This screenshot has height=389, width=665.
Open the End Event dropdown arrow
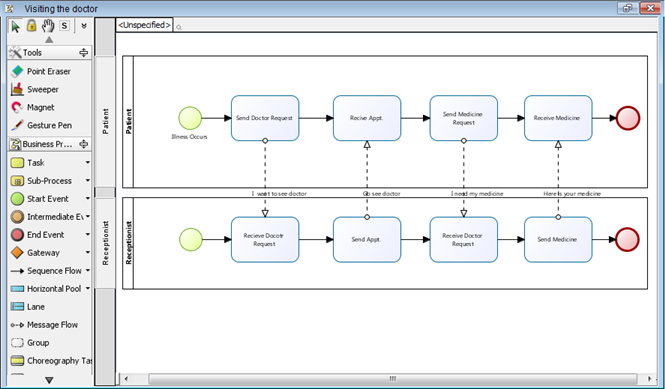point(87,234)
